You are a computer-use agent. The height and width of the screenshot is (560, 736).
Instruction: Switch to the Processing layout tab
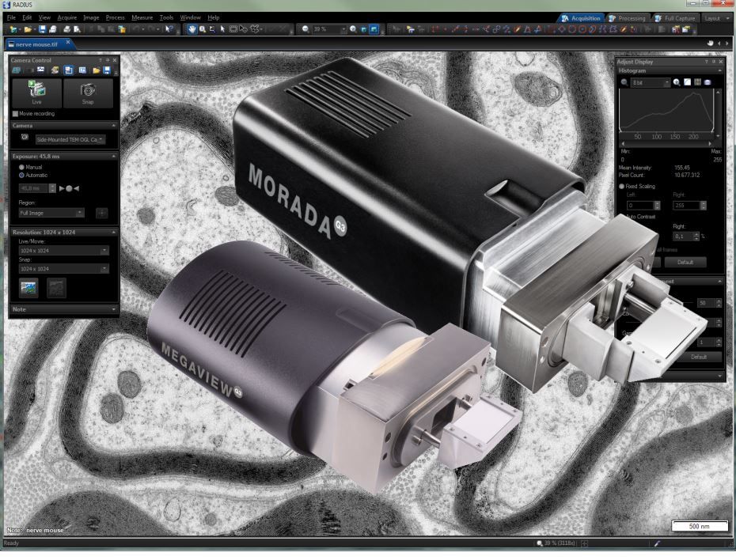[627, 18]
